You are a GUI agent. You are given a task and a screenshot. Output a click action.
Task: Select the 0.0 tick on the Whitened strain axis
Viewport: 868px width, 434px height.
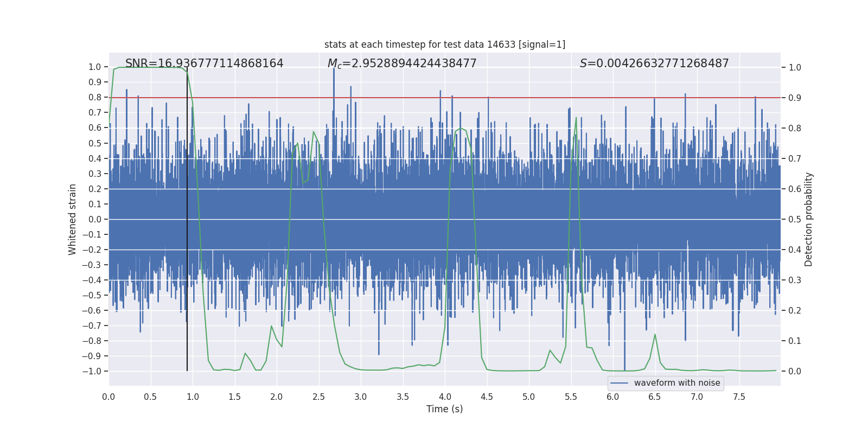tap(95, 219)
